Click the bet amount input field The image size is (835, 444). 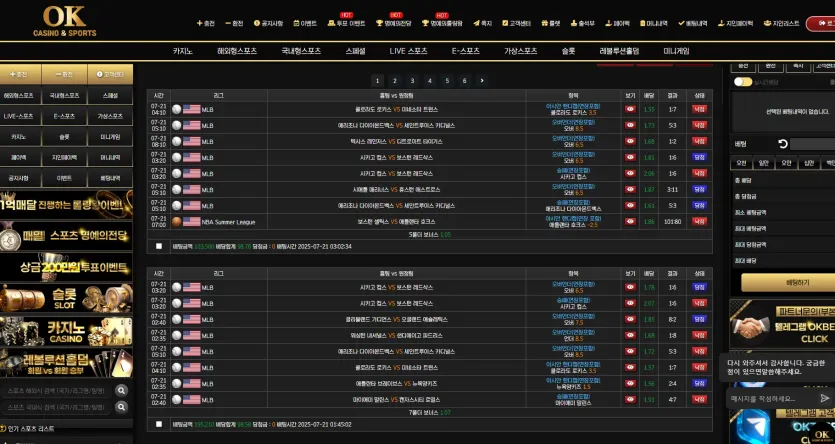pyautogui.click(x=812, y=144)
